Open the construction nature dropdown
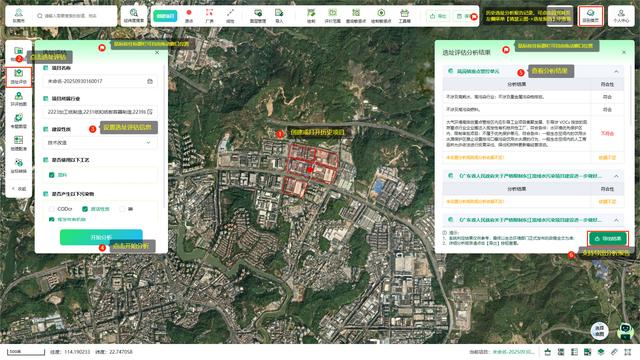Image resolution: width=640 pixels, height=360 pixels. (x=100, y=142)
